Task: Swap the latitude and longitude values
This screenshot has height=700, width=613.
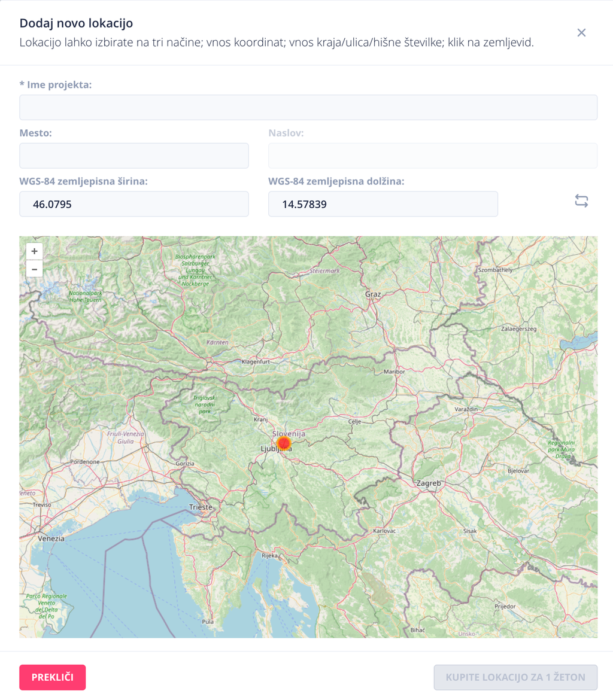Action: [581, 201]
